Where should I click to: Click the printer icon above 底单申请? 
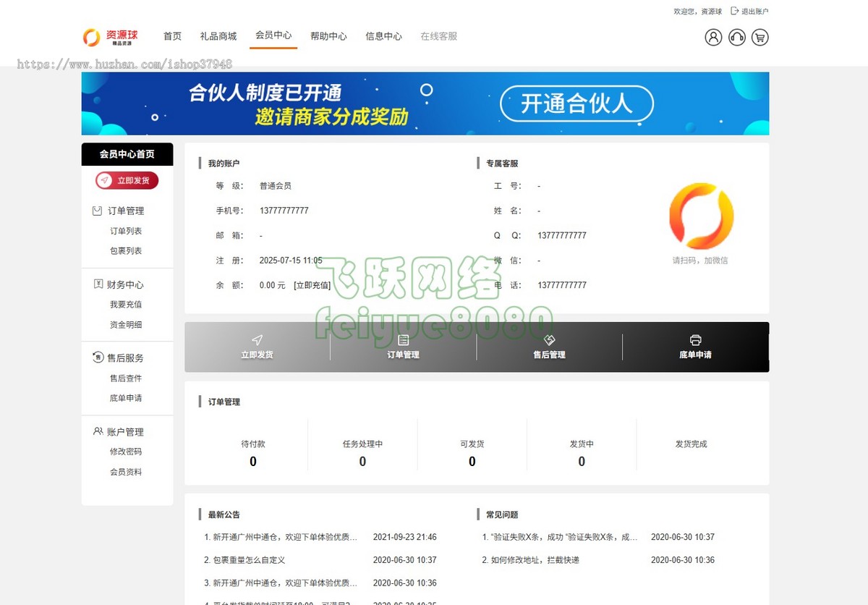(695, 339)
